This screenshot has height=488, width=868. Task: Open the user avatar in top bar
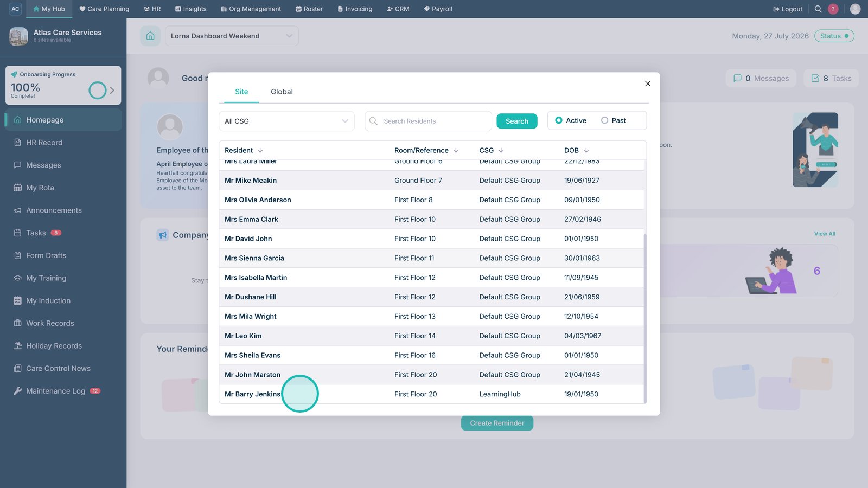pos(855,9)
